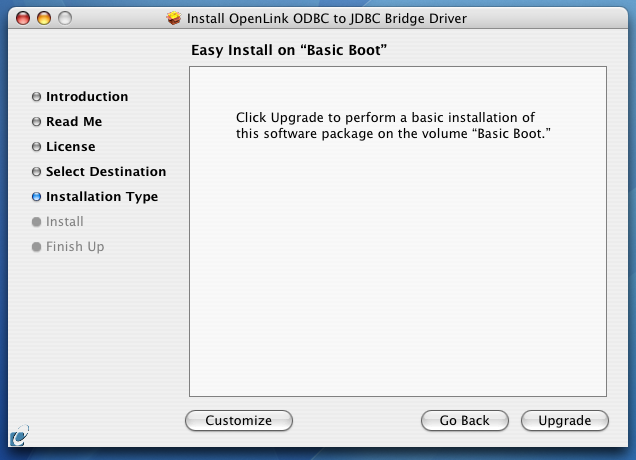Viewport: 636px width, 460px height.
Task: Click the License step bullet
Action: (x=37, y=146)
